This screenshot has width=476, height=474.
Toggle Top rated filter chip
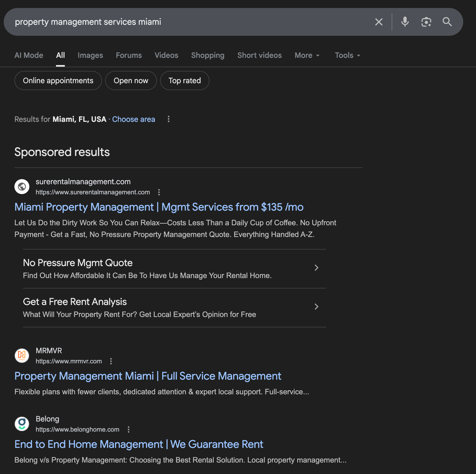[x=185, y=81]
